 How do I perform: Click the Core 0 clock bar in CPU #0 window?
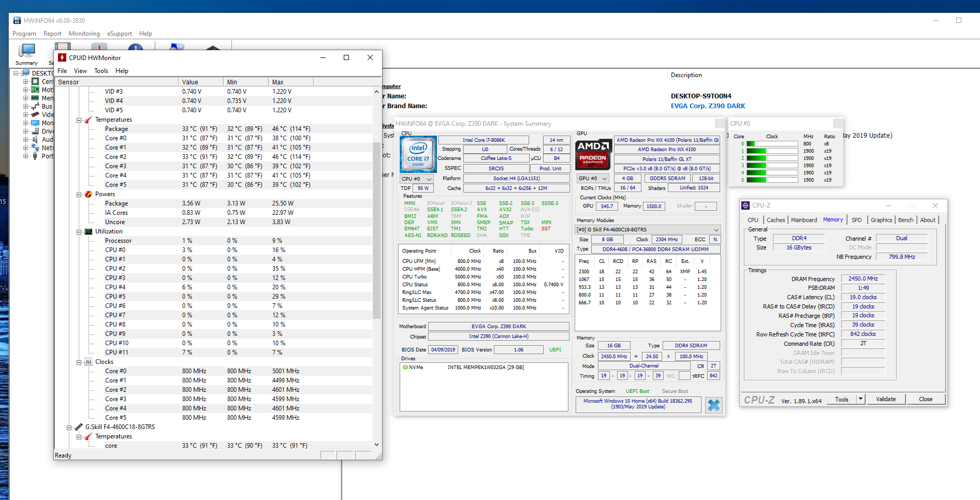coord(772,144)
